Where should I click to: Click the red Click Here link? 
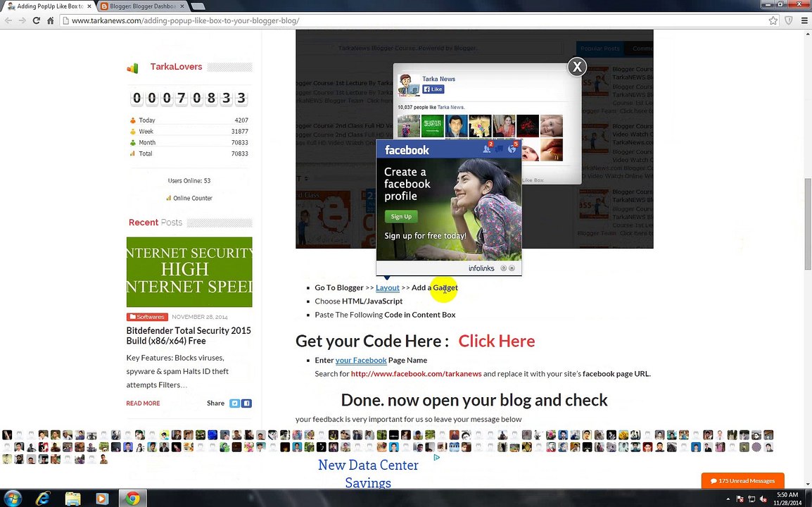[497, 341]
